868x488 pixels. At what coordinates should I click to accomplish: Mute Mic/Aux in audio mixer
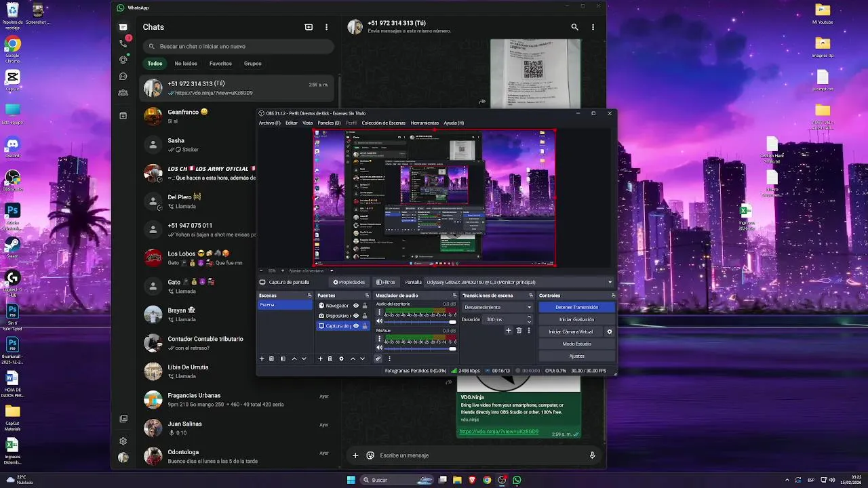point(380,348)
